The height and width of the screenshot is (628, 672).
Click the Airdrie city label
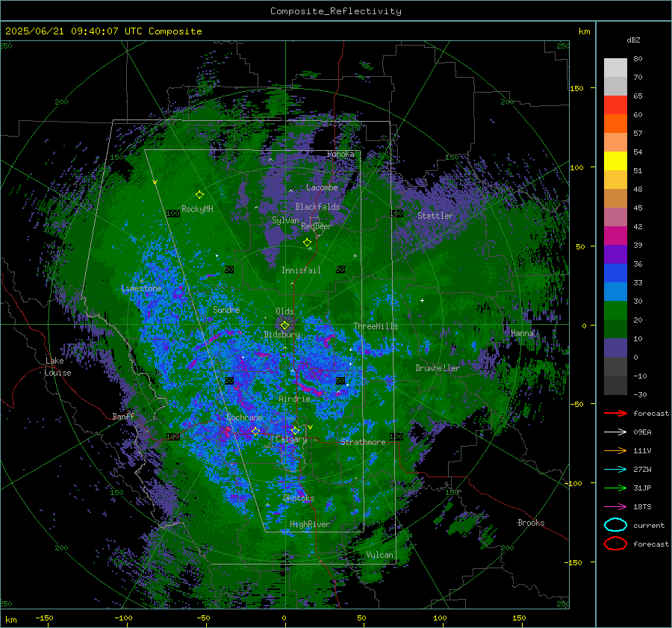[294, 399]
